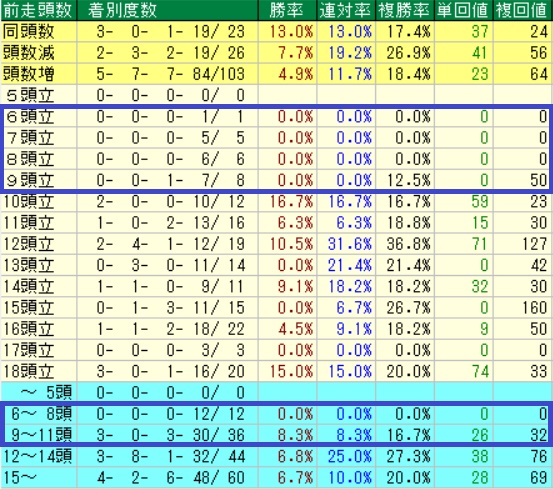
Task: Click 16頭立 勝率 value 4.5%
Action: point(296,329)
